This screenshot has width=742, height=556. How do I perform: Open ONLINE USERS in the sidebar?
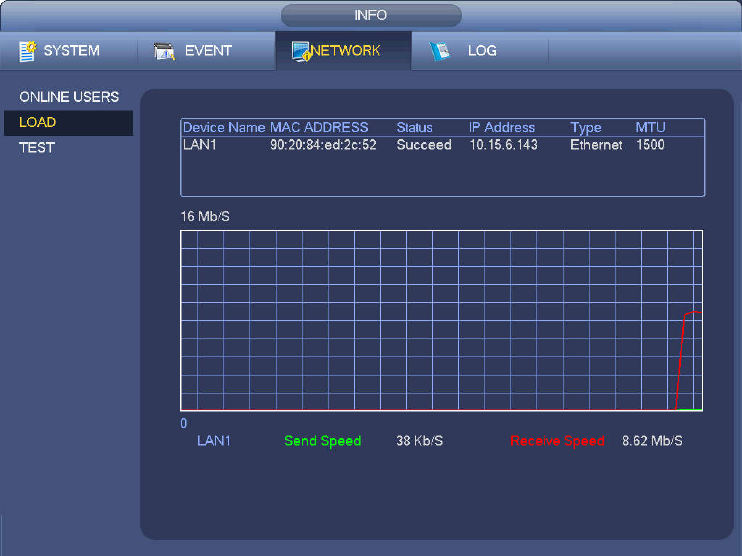(x=69, y=97)
